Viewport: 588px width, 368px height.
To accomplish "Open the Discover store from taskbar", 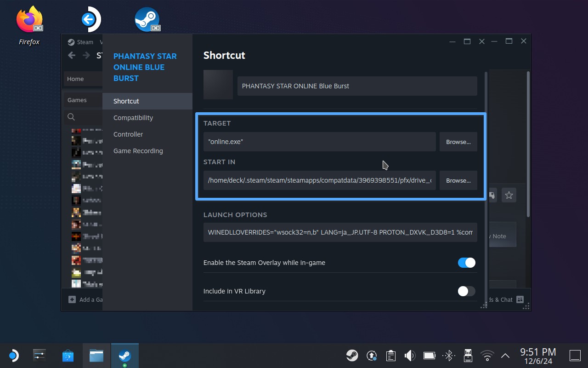I will pyautogui.click(x=68, y=356).
